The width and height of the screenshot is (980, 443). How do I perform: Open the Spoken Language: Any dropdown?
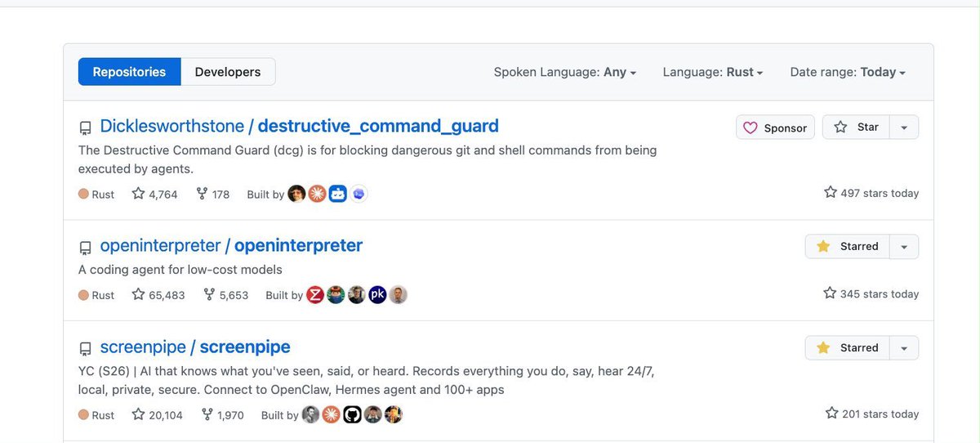[x=565, y=72]
